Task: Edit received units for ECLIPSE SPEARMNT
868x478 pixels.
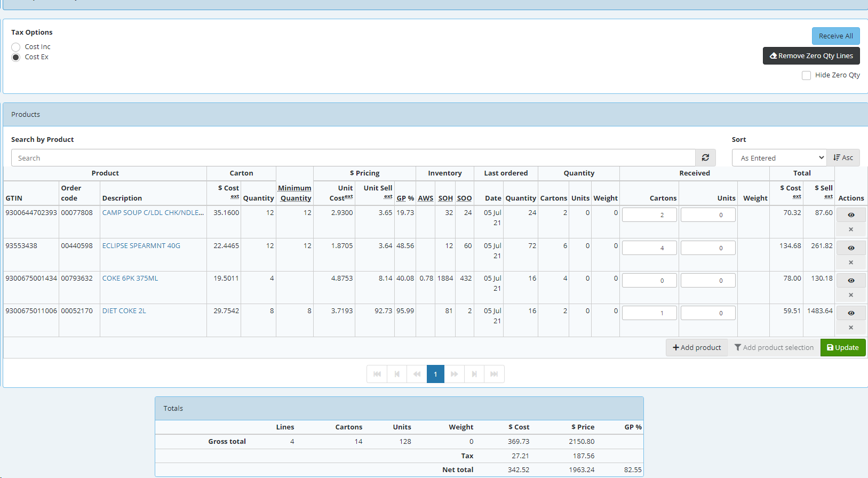Action: coord(708,248)
